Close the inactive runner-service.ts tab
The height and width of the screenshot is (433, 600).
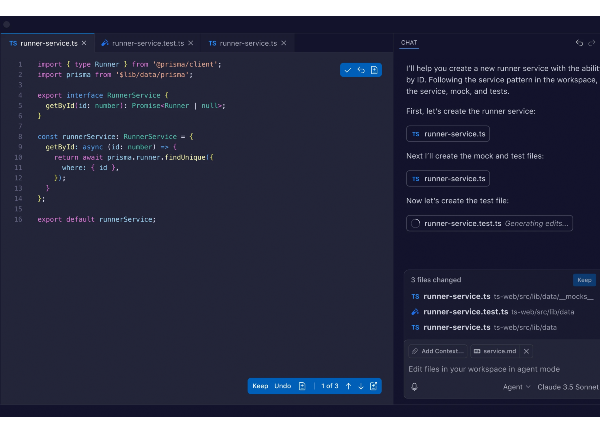(x=284, y=43)
